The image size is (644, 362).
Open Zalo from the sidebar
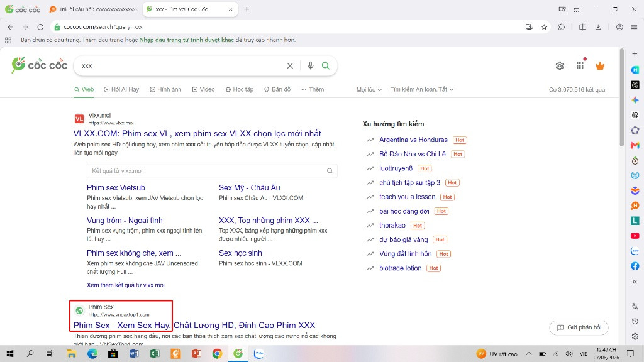click(x=635, y=251)
